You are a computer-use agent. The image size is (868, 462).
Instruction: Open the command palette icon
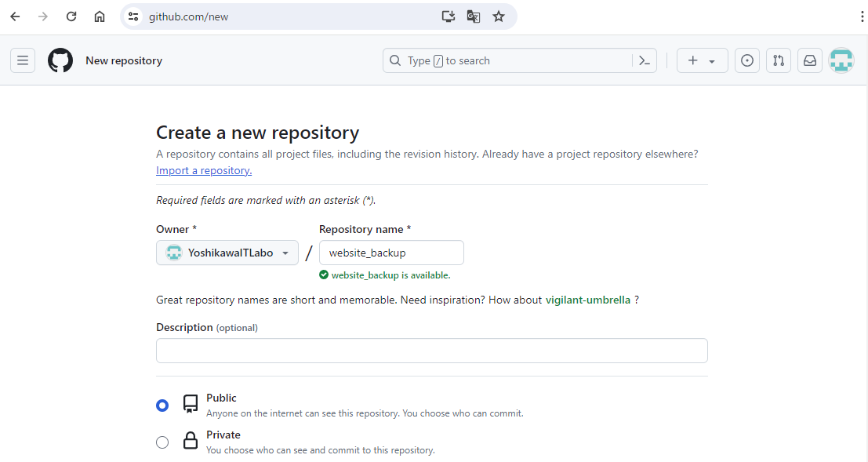[645, 60]
